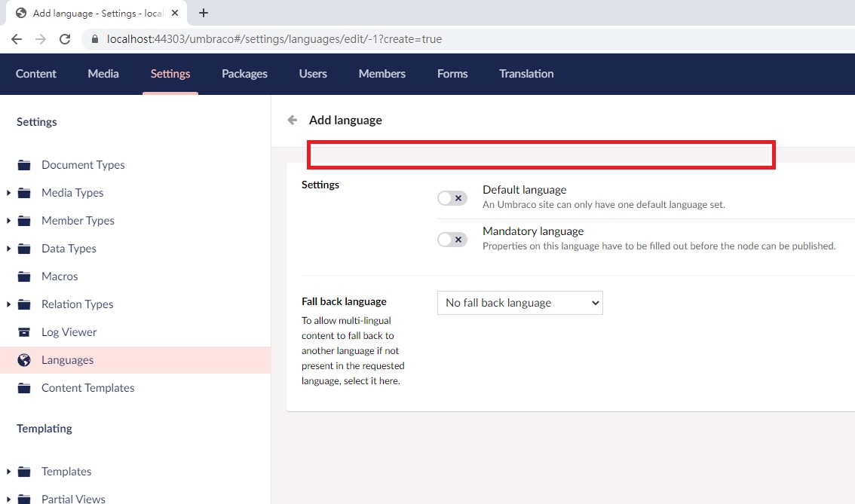The image size is (855, 504).
Task: Select the Content Templates folder icon
Action: (23, 387)
